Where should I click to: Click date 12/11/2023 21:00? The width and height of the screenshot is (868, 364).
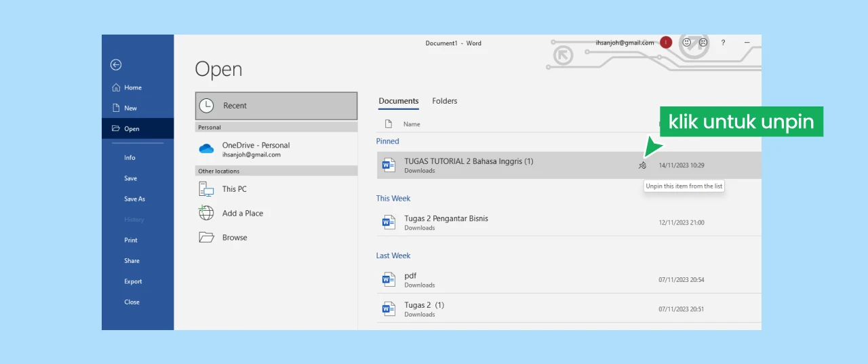pos(682,222)
